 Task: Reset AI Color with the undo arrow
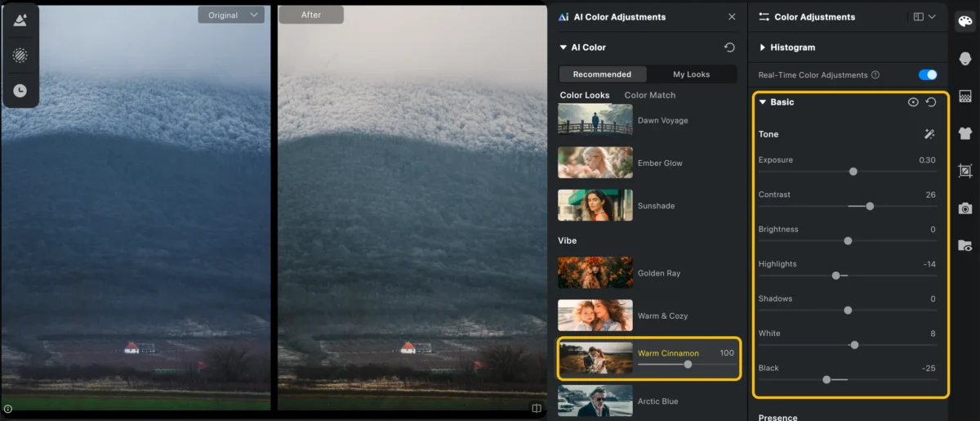pos(729,47)
